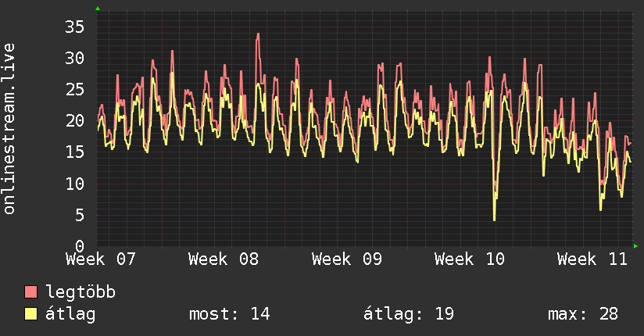
Task: Click the y-axis value 35
Action: coord(75,27)
